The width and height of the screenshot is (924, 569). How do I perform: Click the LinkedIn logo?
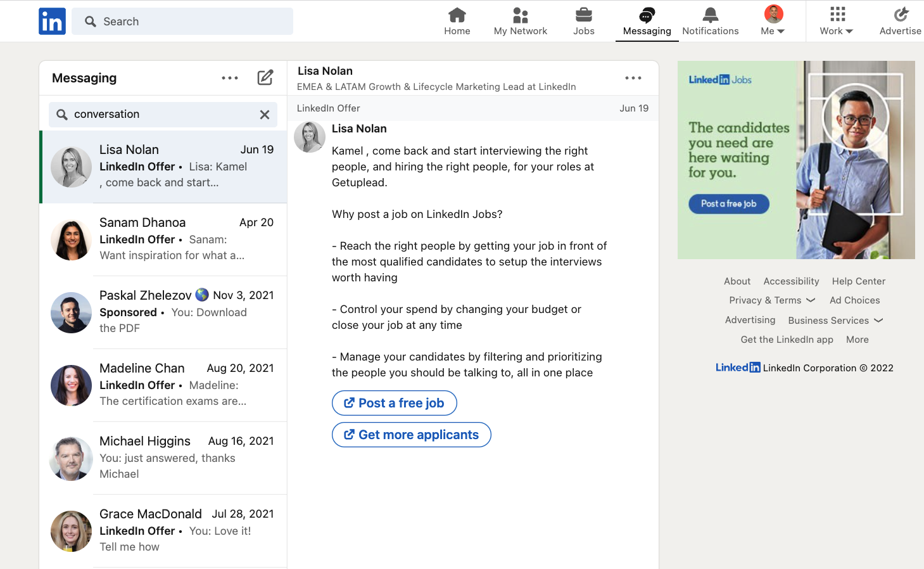(51, 21)
